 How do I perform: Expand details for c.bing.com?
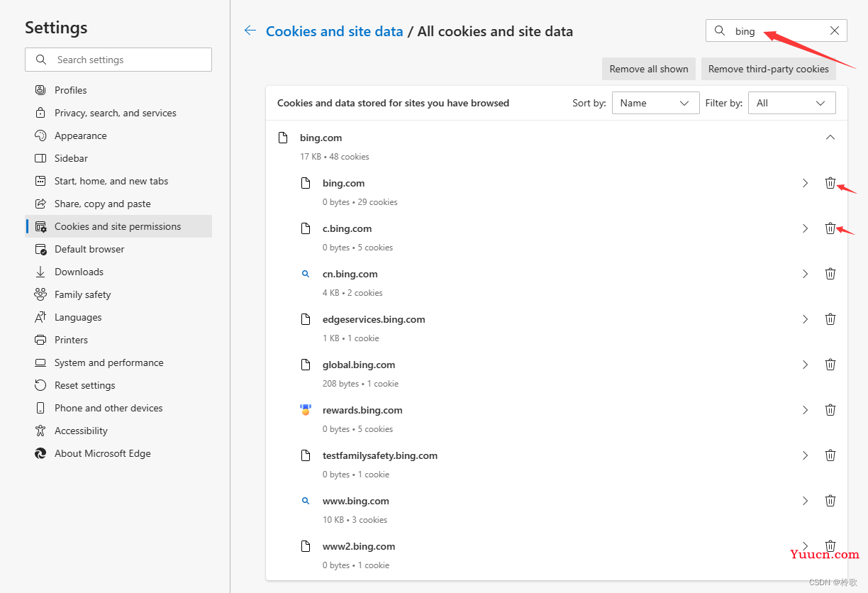(x=805, y=228)
